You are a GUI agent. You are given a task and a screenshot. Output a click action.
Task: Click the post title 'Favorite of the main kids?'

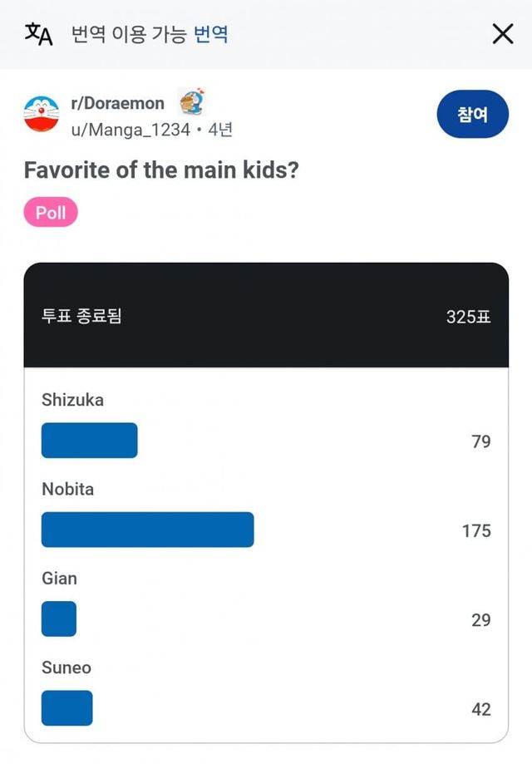tap(161, 170)
